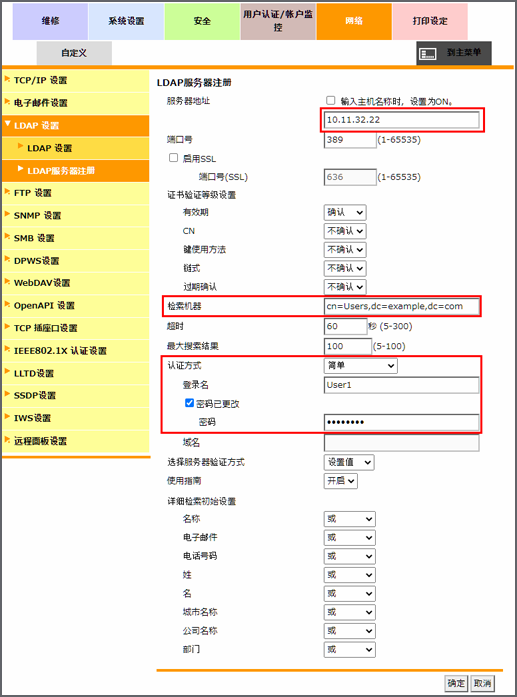Viewport: 517px width, 697px height.
Task: Click the 确定 OK button
Action: pyautogui.click(x=457, y=683)
